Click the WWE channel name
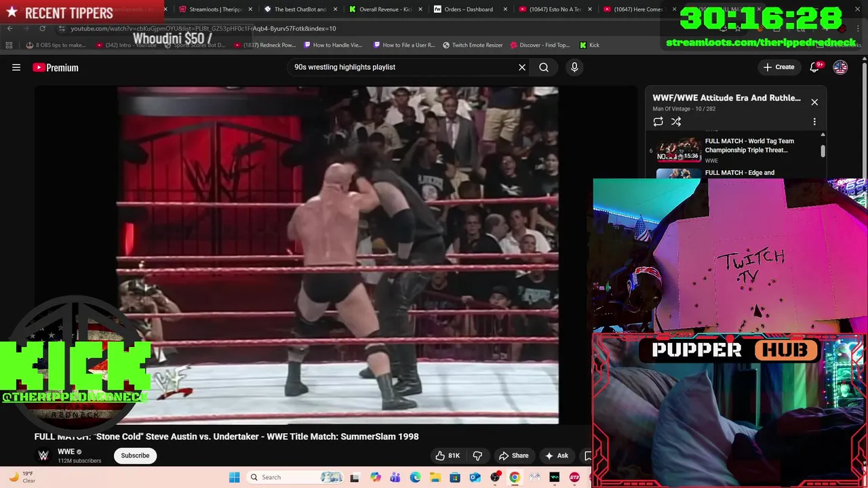868x488 pixels. [x=66, y=451]
